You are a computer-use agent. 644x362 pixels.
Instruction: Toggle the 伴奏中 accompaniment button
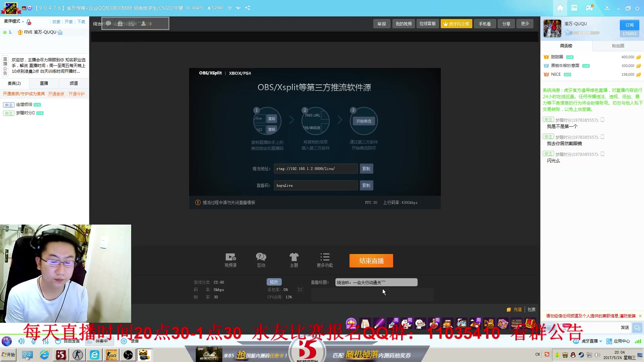point(99,341)
